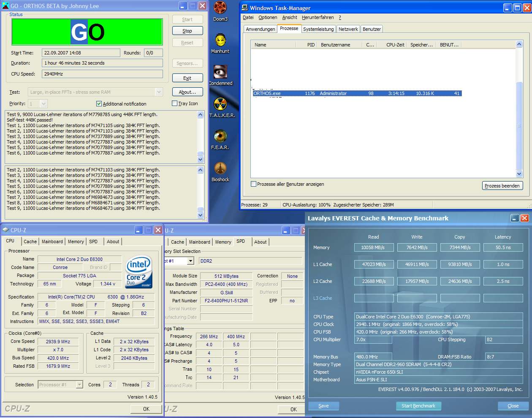Click Task-Manager process list scroll down arrow
The image size is (532, 418).
pos(519,174)
